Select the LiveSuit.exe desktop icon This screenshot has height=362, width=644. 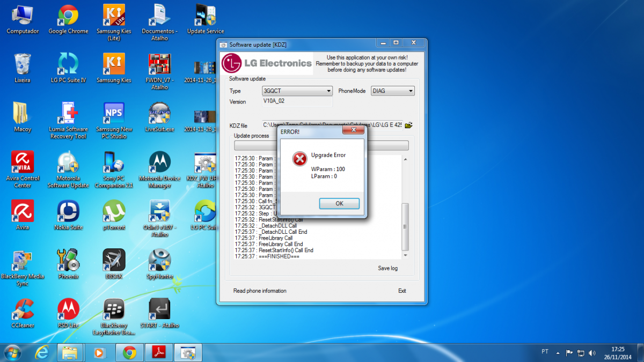point(159,117)
